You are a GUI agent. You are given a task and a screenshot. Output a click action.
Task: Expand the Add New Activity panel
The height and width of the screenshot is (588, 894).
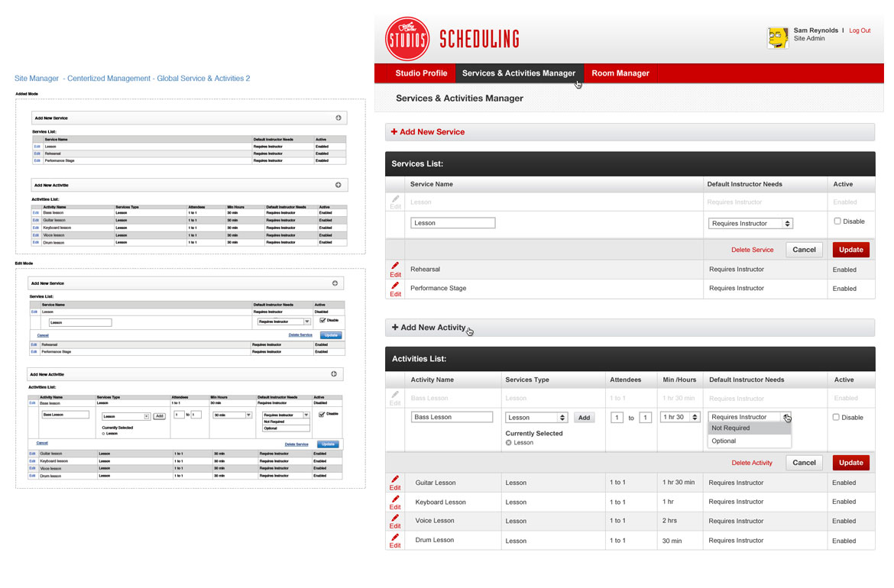630,327
